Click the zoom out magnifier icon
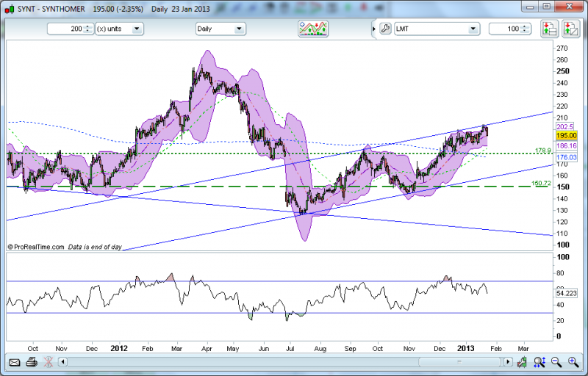 [556, 362]
